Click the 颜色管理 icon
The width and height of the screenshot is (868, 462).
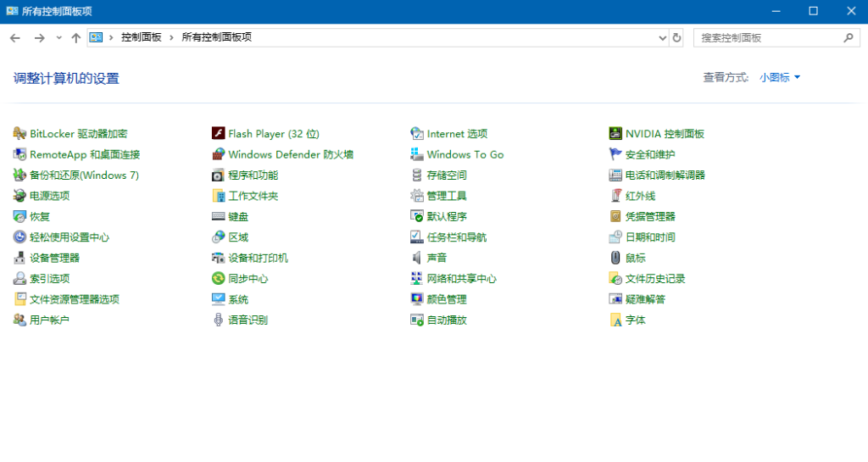click(417, 299)
